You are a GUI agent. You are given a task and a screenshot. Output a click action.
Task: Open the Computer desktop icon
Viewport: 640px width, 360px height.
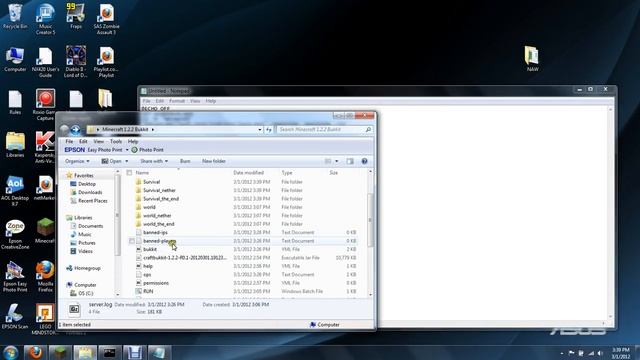[x=15, y=60]
